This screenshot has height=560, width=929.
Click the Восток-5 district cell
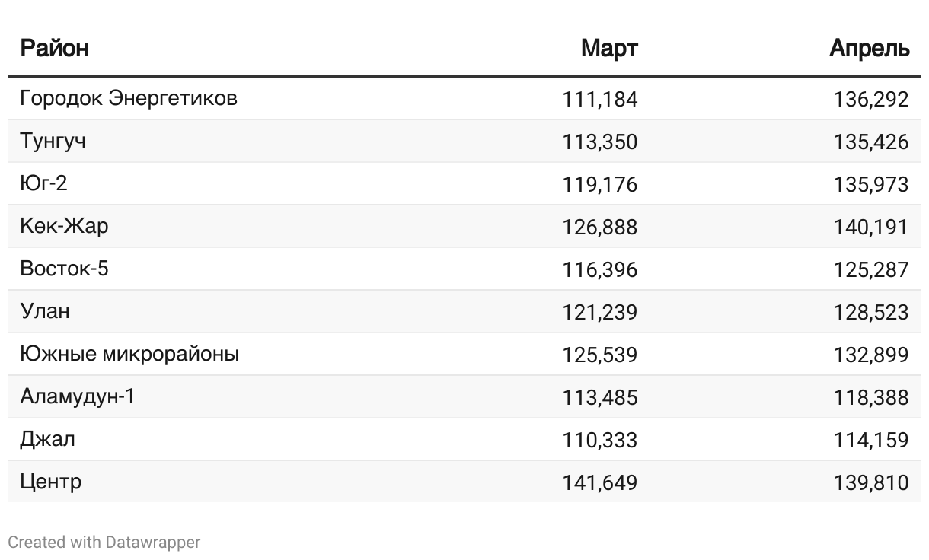pos(64,269)
